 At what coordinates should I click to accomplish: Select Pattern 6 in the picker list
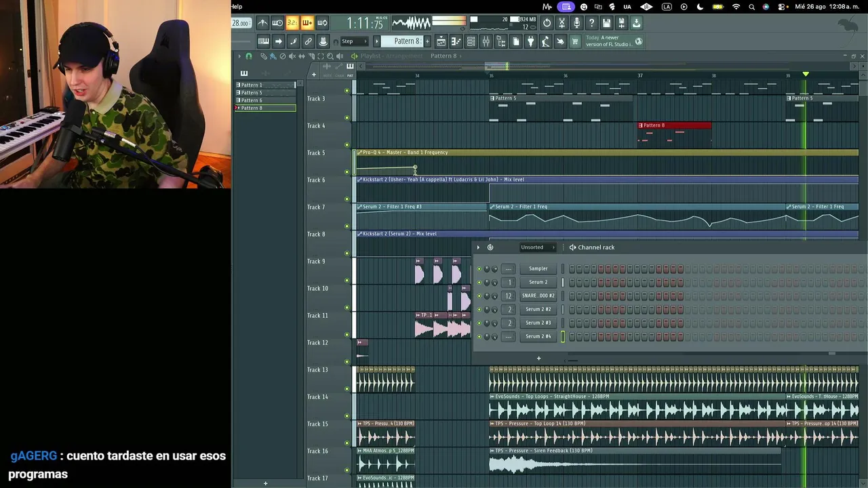(265, 100)
